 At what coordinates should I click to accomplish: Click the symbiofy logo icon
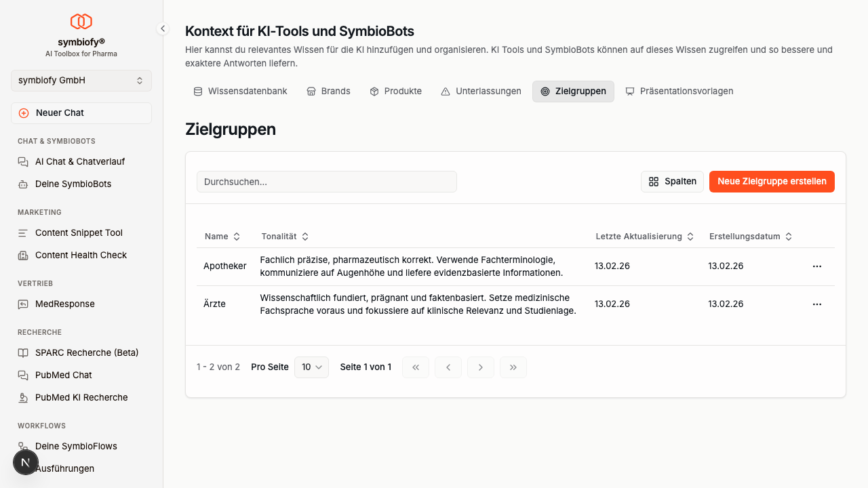click(81, 22)
